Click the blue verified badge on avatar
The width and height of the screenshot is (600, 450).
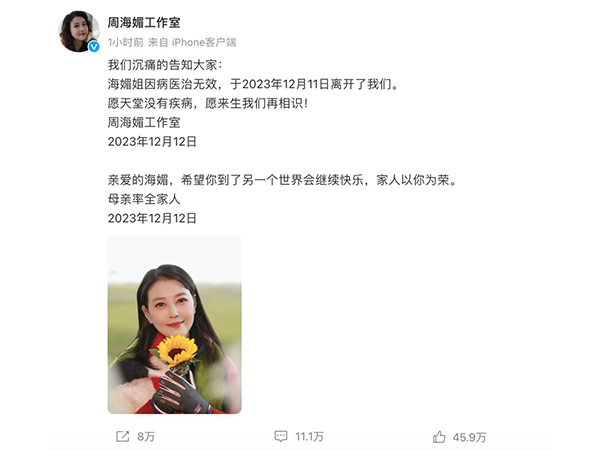pyautogui.click(x=94, y=47)
